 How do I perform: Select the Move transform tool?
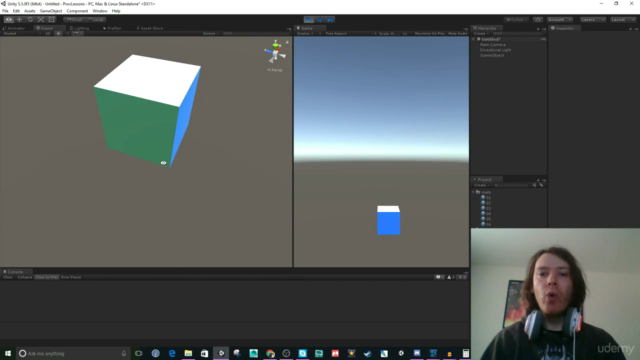coord(19,20)
